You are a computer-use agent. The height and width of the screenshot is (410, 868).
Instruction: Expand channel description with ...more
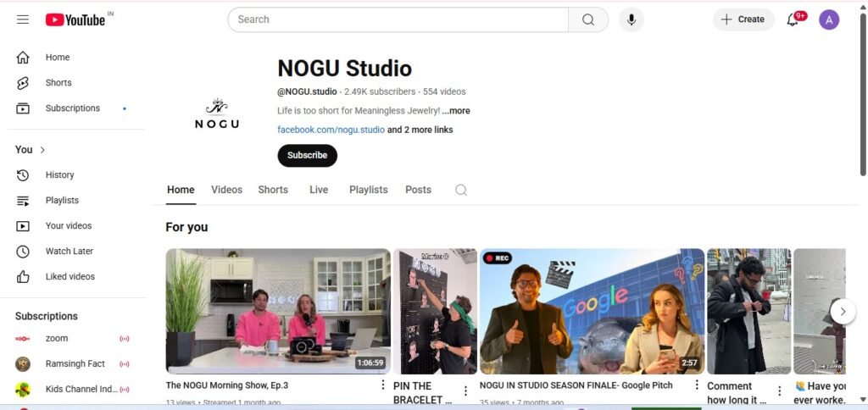point(456,111)
